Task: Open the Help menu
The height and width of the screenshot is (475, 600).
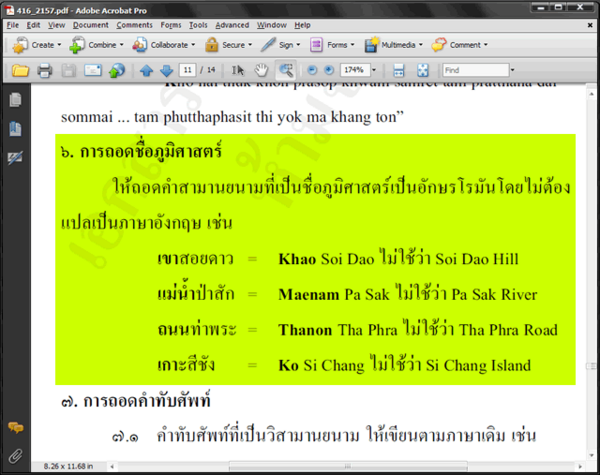Action: point(302,25)
